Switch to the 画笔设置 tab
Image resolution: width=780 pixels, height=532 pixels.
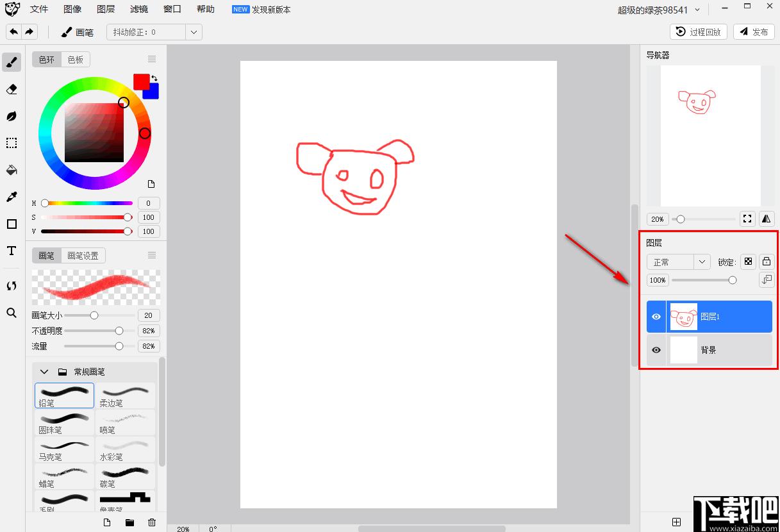(x=83, y=256)
